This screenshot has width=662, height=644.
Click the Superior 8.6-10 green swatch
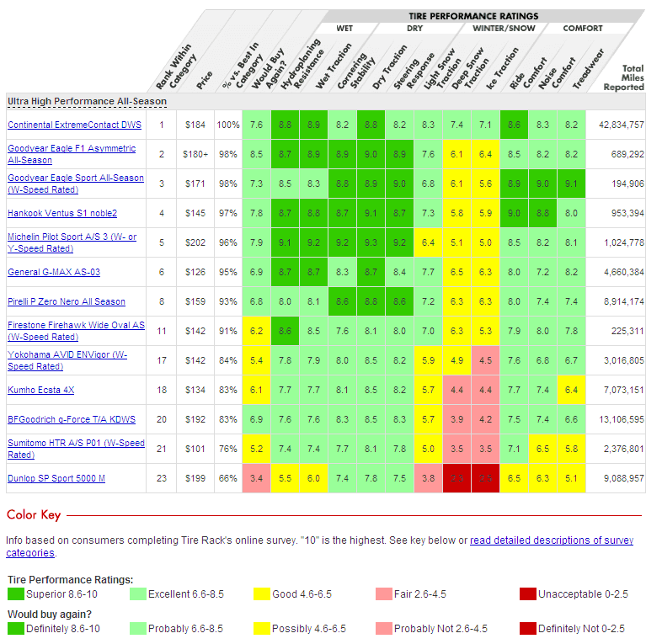(x=16, y=594)
